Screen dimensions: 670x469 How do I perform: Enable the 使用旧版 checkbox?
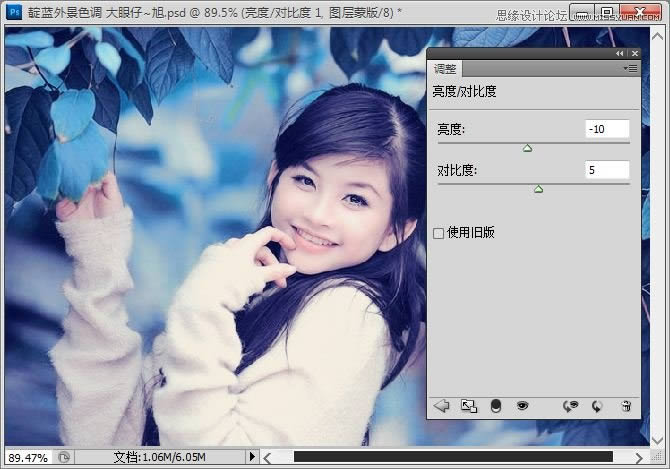pyautogui.click(x=438, y=233)
